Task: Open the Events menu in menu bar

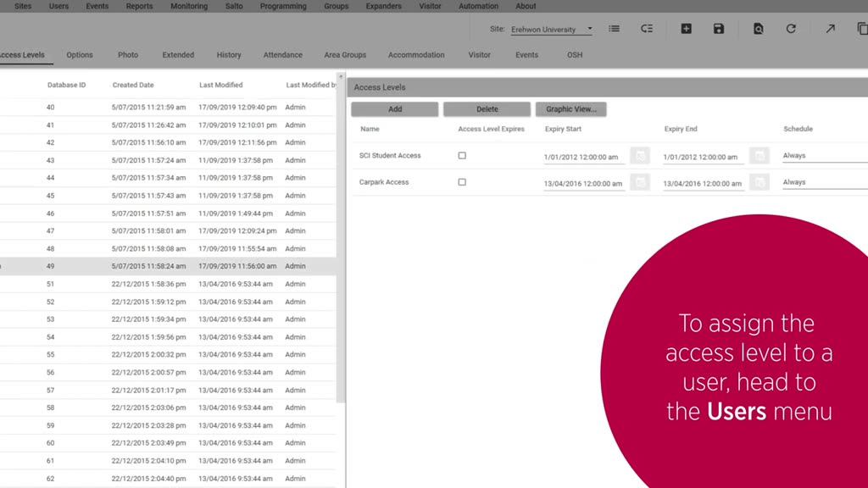Action: pos(97,6)
